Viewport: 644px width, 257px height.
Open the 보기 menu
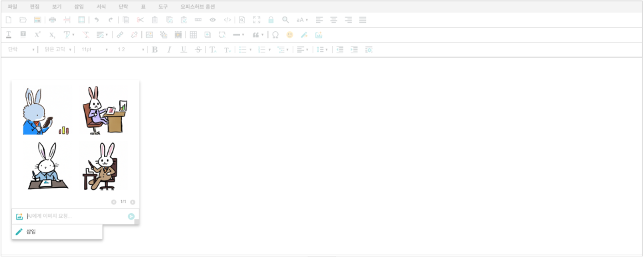(x=57, y=7)
